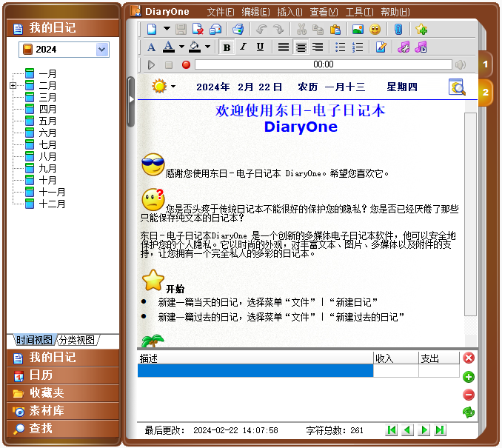Delete the diary using the page with red X
Screen dimensions: 502x448
coord(198,29)
